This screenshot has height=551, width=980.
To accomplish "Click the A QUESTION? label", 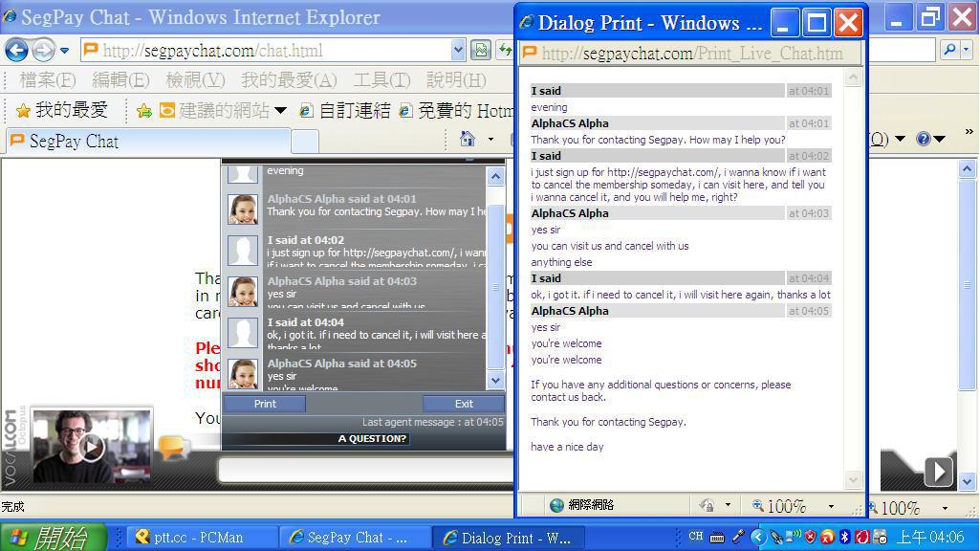I will click(373, 439).
